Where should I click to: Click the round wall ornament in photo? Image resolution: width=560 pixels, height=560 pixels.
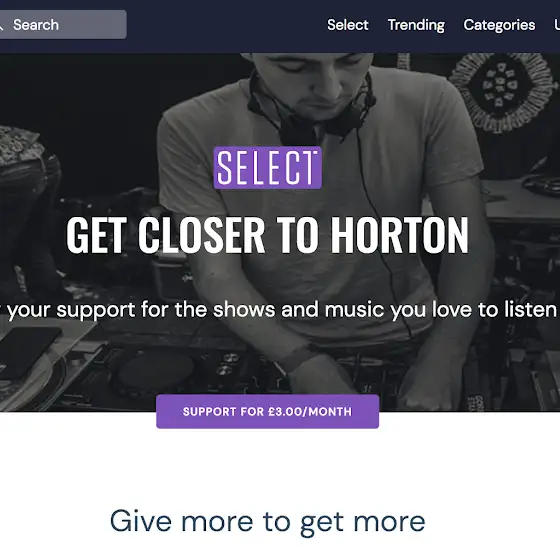503,93
